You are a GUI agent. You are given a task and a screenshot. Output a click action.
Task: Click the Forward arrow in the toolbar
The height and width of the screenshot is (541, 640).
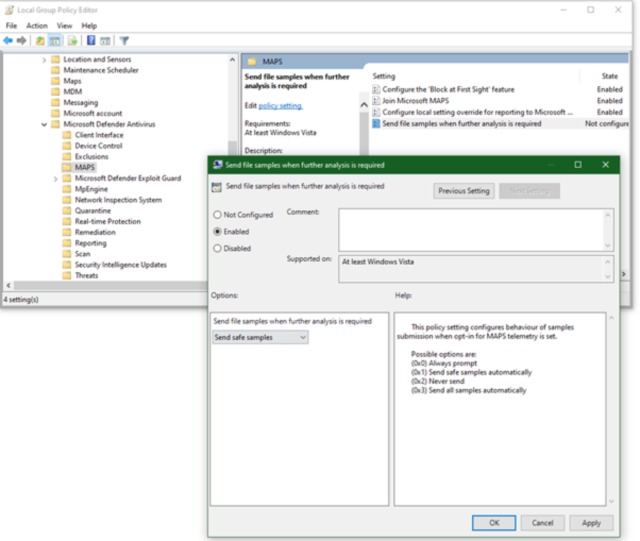point(21,40)
